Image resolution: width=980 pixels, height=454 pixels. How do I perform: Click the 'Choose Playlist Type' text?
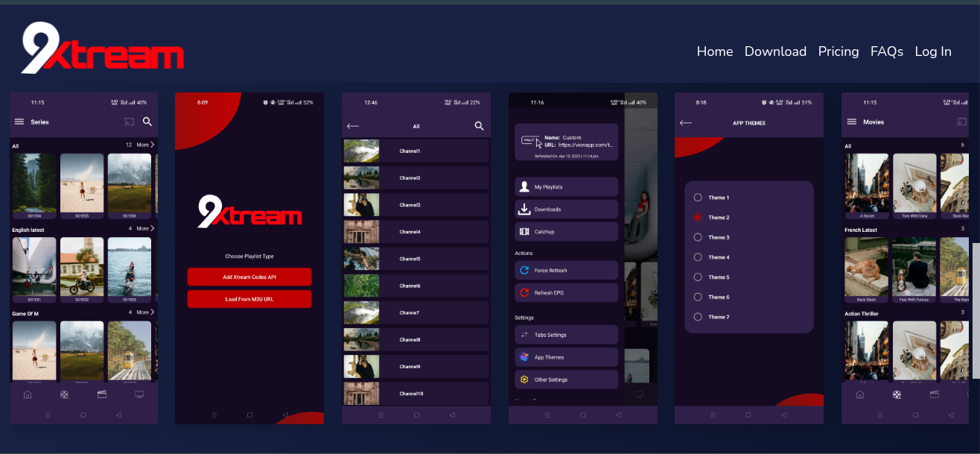[249, 256]
